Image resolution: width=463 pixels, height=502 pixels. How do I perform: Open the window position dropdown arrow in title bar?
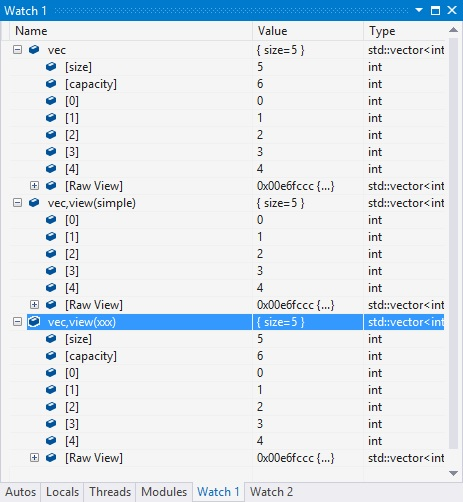click(x=419, y=10)
